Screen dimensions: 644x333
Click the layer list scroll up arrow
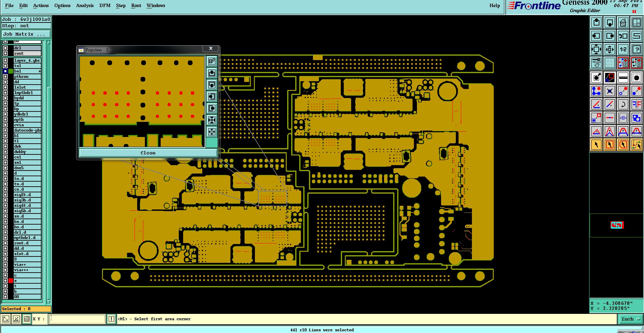click(x=49, y=43)
